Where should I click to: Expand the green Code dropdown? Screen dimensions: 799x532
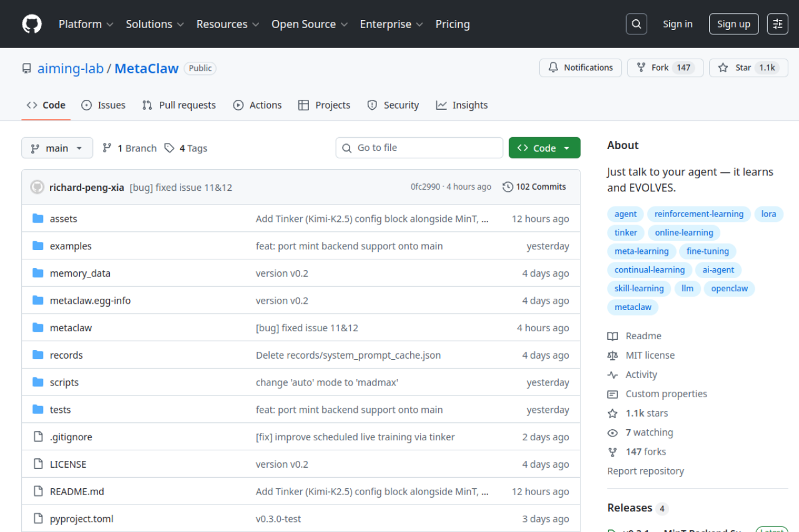click(544, 148)
